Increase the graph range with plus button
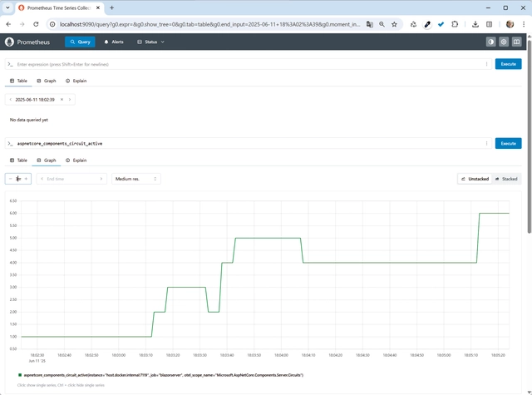532x395 pixels. point(27,179)
